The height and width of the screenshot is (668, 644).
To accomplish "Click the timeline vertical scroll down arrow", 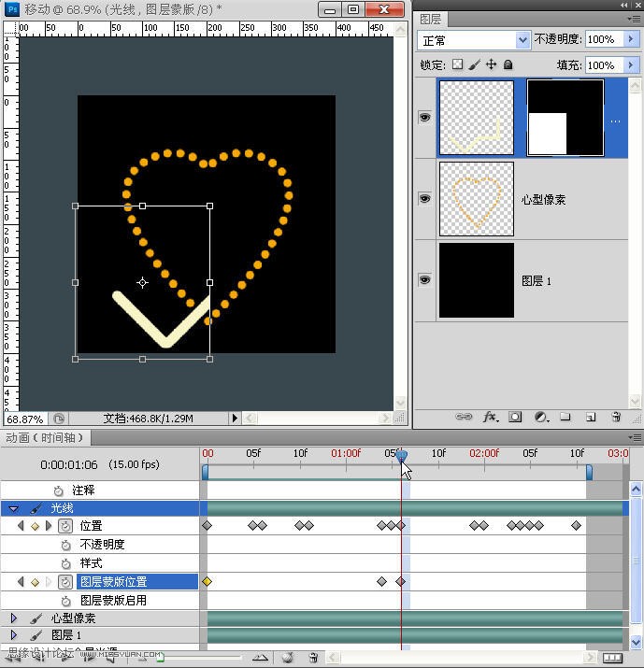I will pos(636,642).
